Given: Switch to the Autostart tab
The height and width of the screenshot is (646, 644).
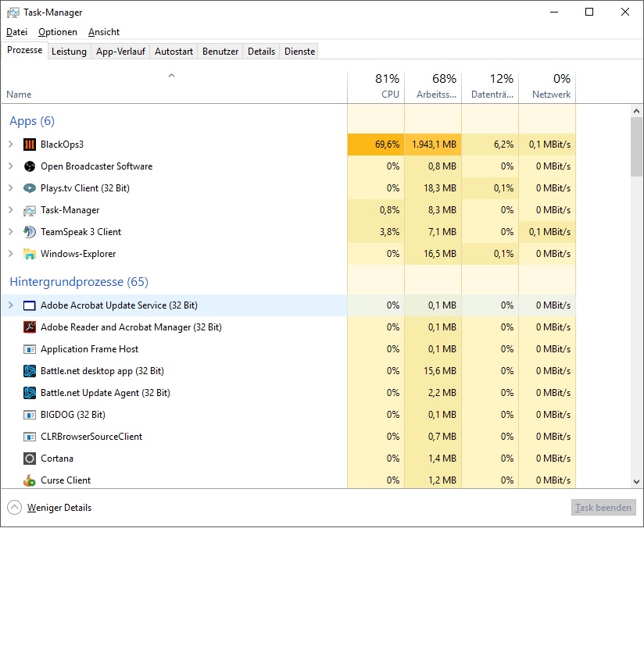Looking at the screenshot, I should (x=174, y=52).
